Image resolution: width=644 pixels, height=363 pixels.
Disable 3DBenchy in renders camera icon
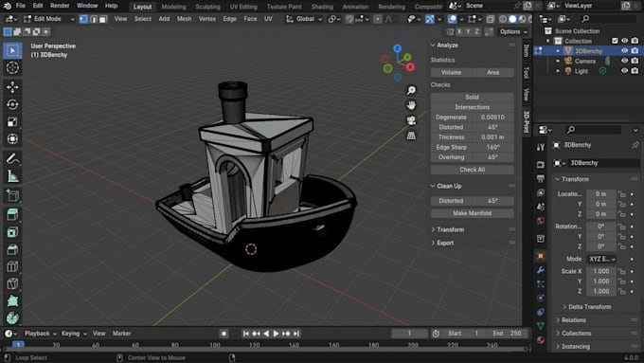pyautogui.click(x=635, y=51)
